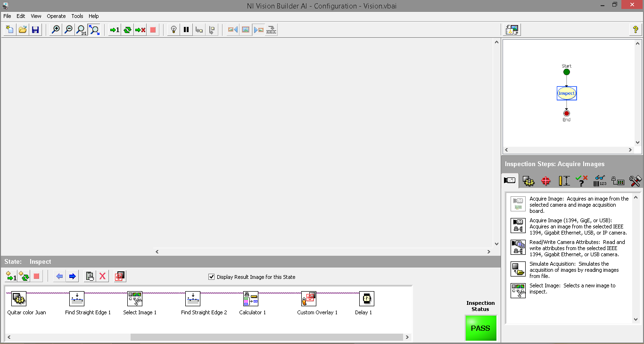Switch to Enhance Images gear tab
The width and height of the screenshot is (644, 344).
coord(528,181)
